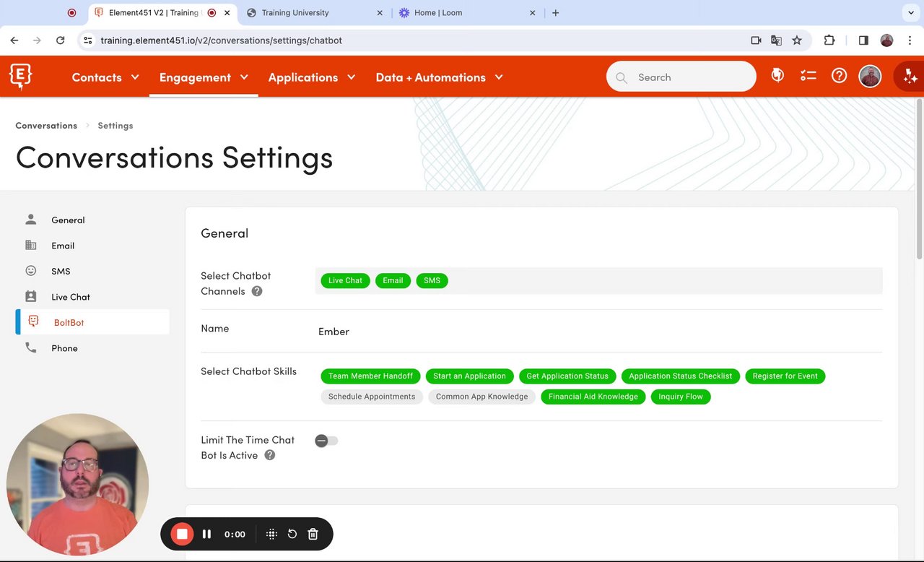Image resolution: width=924 pixels, height=562 pixels.
Task: Open Chrome three-dot menu
Action: tap(910, 40)
